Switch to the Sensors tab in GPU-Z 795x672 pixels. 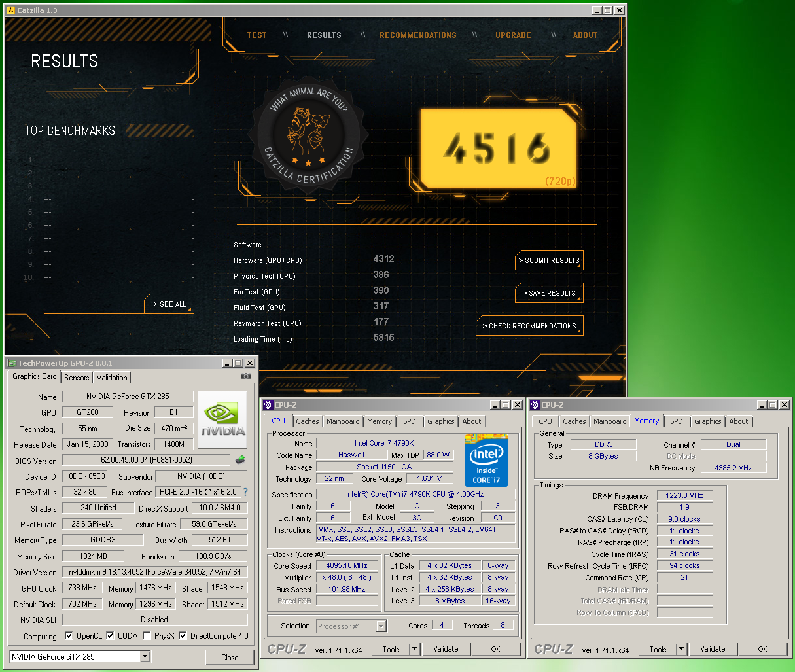[77, 378]
